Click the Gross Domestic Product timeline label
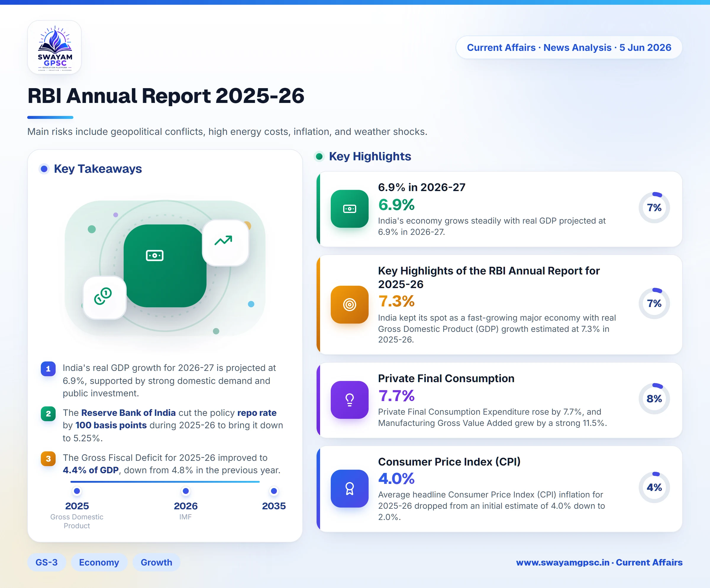Viewport: 710px width, 588px height. tap(77, 521)
